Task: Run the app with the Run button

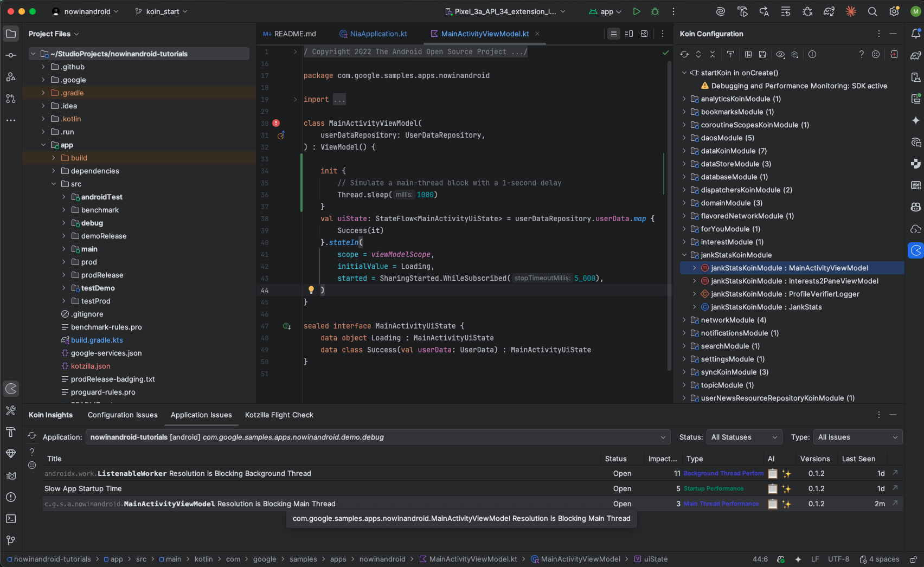Action: point(637,11)
